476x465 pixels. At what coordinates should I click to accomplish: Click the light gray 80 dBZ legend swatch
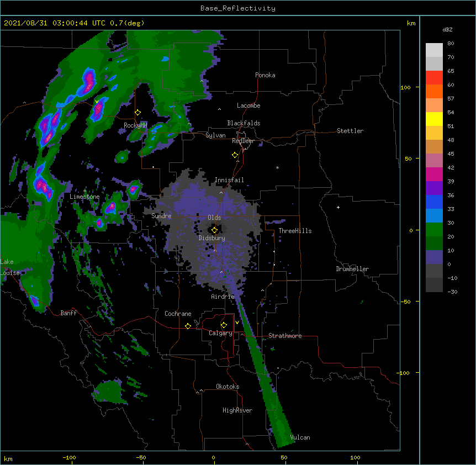pos(434,50)
